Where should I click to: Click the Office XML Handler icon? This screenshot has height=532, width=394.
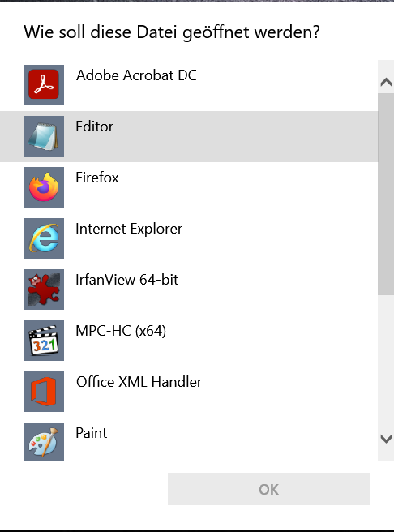(44, 392)
